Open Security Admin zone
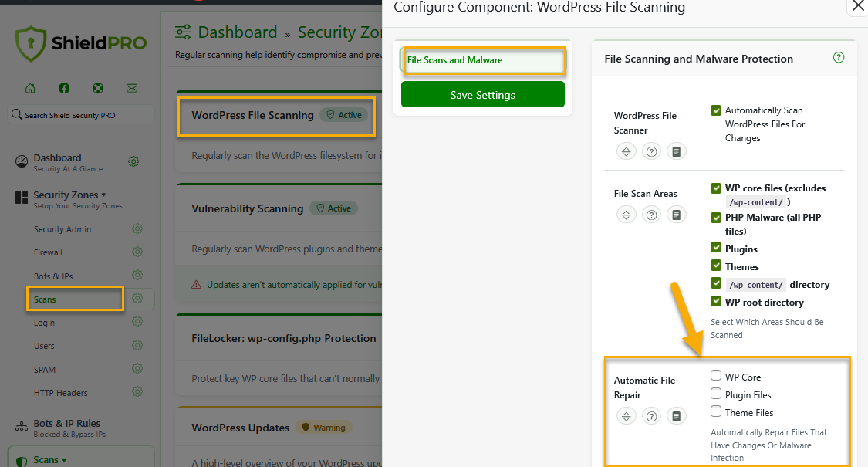This screenshot has height=467, width=868. [62, 229]
